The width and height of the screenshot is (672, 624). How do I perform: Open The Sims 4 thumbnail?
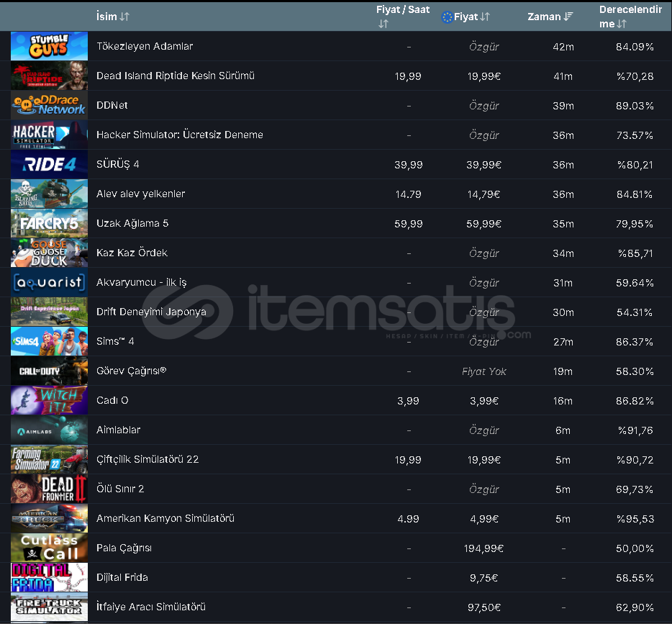(50, 341)
